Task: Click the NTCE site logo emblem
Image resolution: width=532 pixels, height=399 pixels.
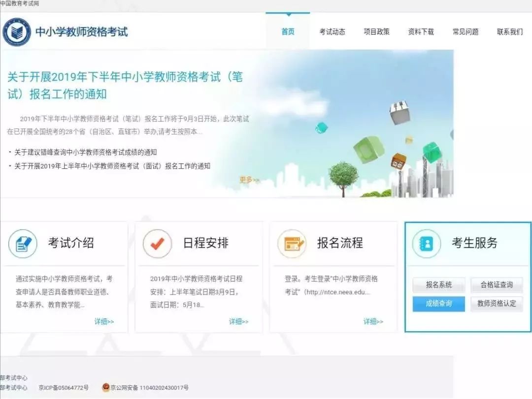Action: click(x=17, y=32)
